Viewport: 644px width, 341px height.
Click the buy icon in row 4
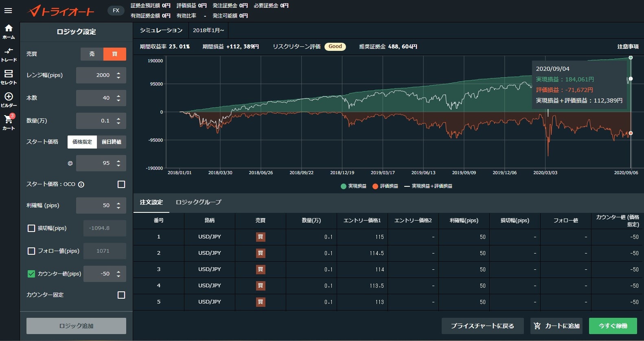(x=261, y=286)
